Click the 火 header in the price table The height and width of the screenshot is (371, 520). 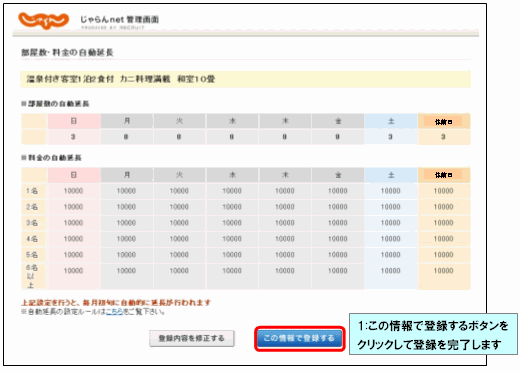179,175
